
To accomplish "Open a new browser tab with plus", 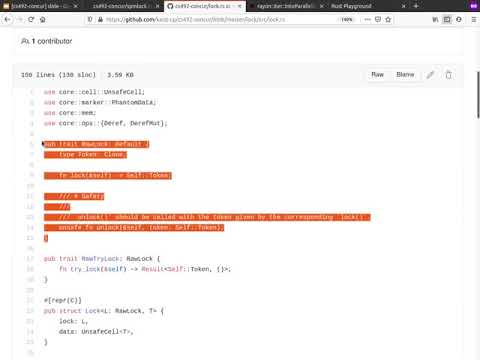I will (416, 6).
